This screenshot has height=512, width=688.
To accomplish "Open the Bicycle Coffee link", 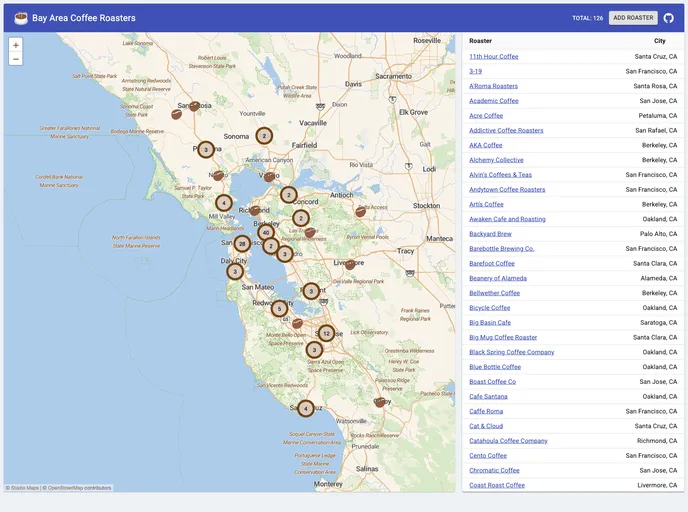I will (489, 308).
